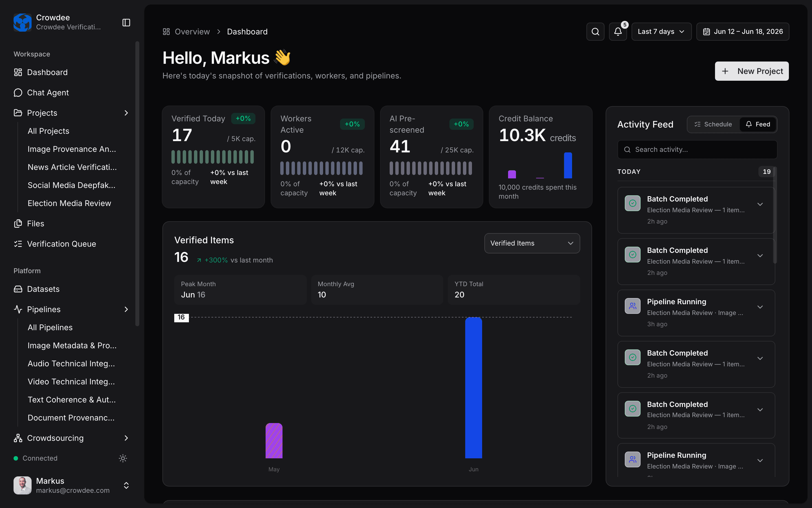Viewport: 812px width, 508px height.
Task: Switch to the Feed tab
Action: (758, 124)
